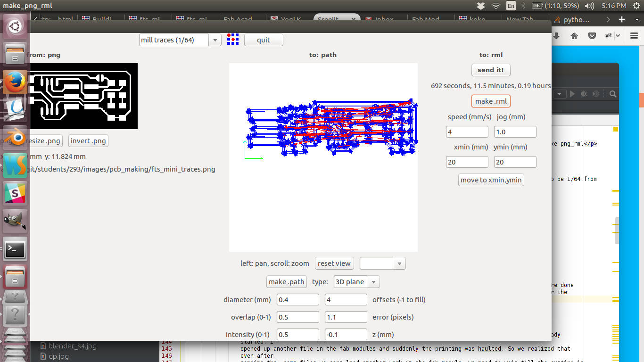Viewport: 644px width, 362px height.
Task: Click the 5:16 PM clock
Action: point(614,6)
